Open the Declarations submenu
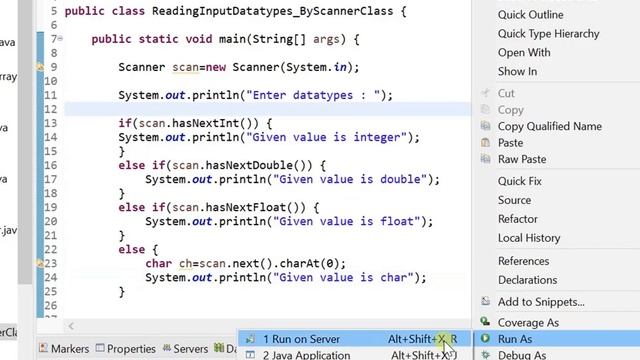 pos(527,280)
